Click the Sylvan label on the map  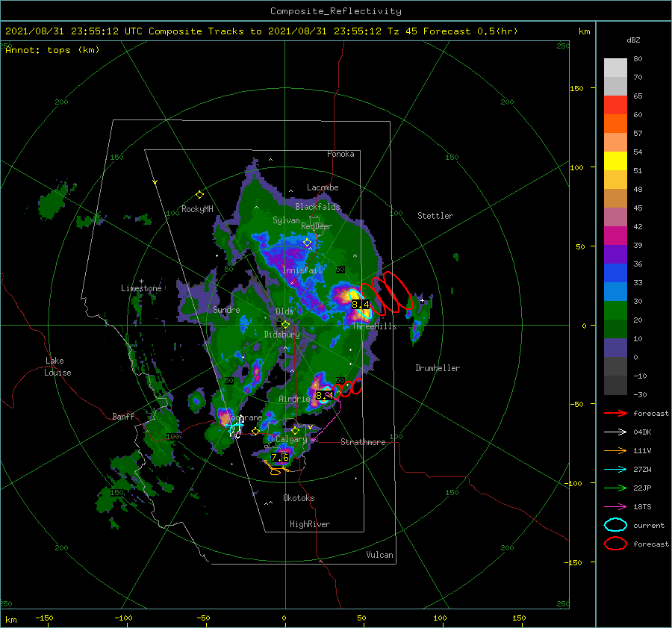coord(286,220)
